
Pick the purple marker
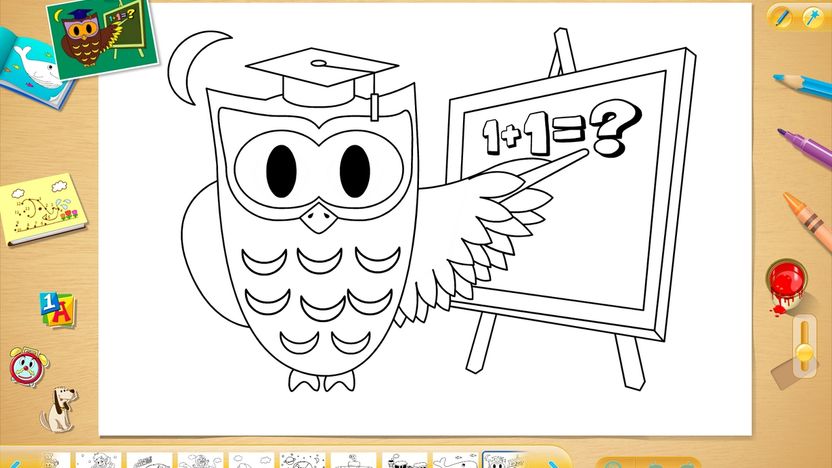tap(805, 146)
